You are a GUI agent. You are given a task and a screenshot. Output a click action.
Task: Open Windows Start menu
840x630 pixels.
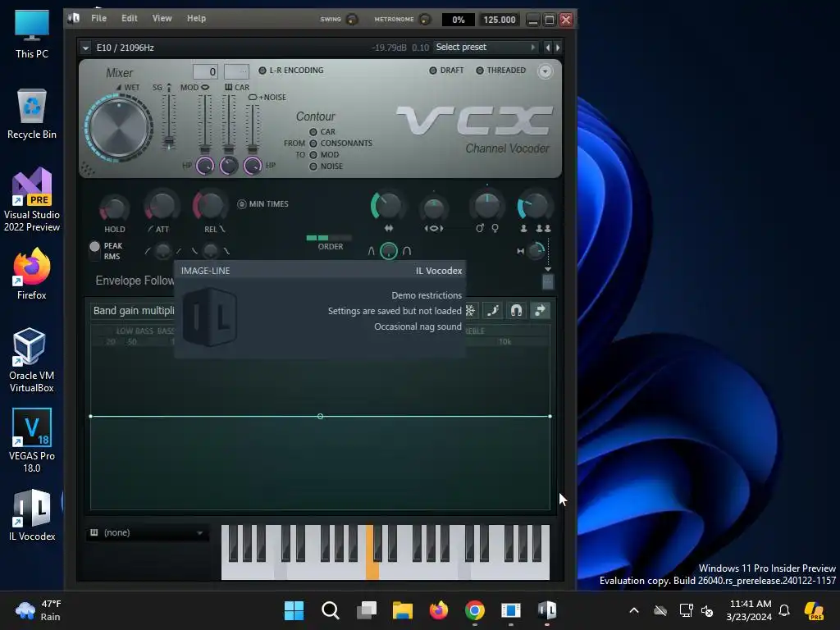coord(294,610)
